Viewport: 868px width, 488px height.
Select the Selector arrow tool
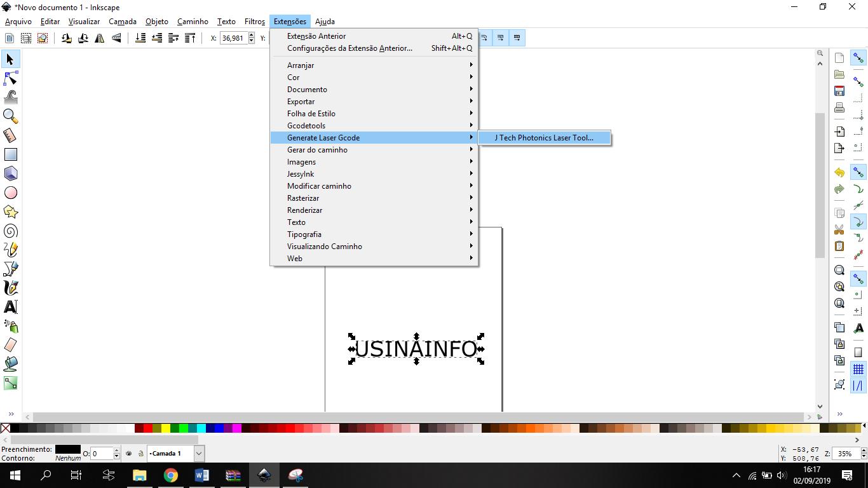click(10, 59)
